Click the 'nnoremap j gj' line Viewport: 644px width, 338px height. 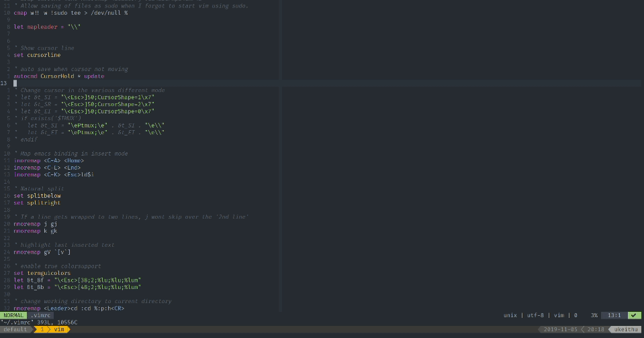pos(36,224)
